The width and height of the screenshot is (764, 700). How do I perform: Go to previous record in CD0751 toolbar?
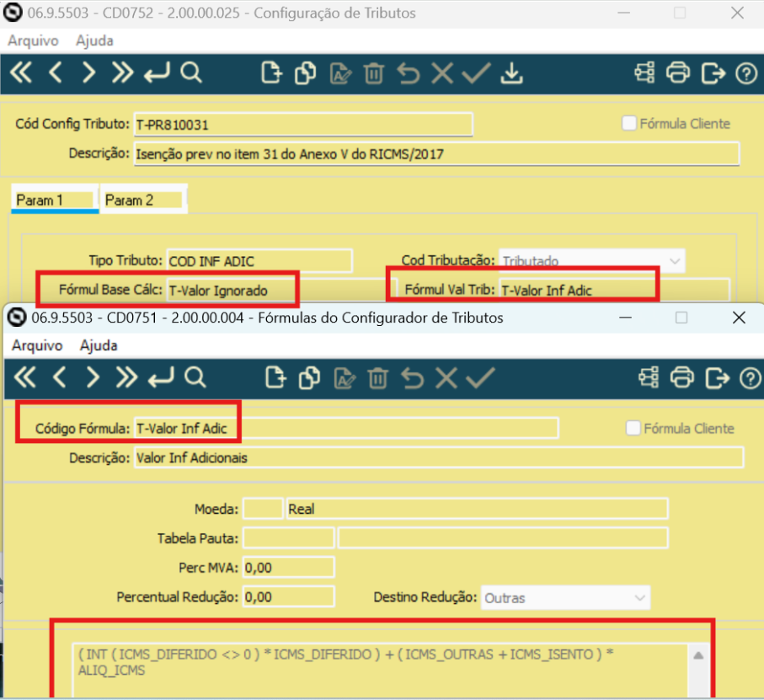pyautogui.click(x=60, y=378)
